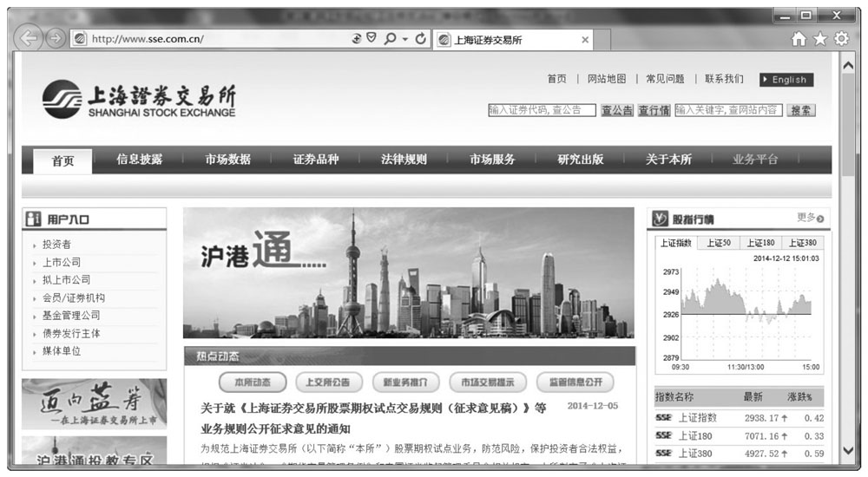Click the securities code input box
The height and width of the screenshot is (477, 868).
[x=542, y=110]
